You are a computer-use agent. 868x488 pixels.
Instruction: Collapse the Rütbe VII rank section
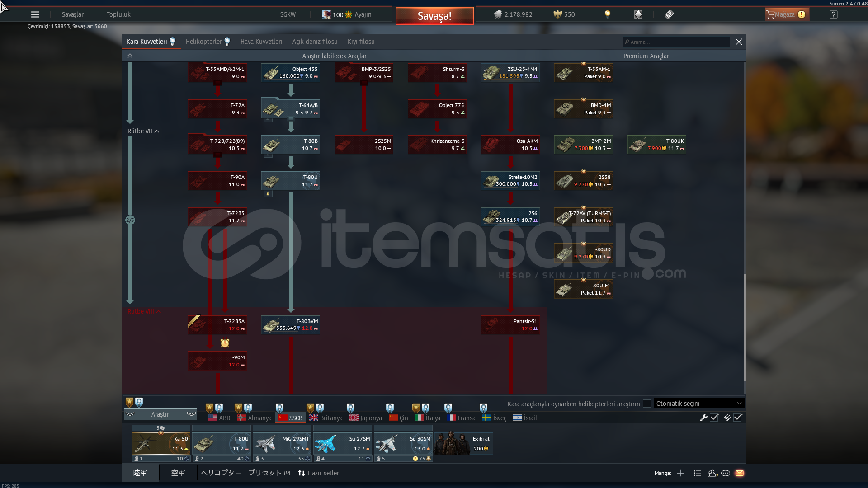tap(143, 131)
